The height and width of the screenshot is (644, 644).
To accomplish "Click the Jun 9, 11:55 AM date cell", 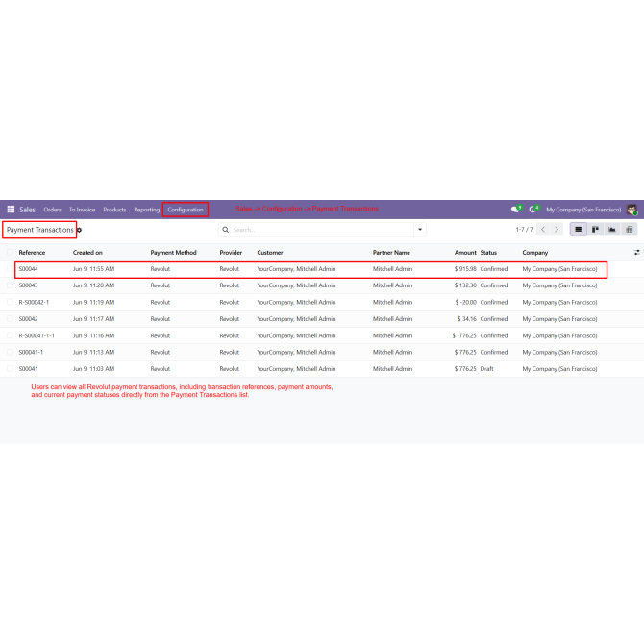I will [x=93, y=269].
